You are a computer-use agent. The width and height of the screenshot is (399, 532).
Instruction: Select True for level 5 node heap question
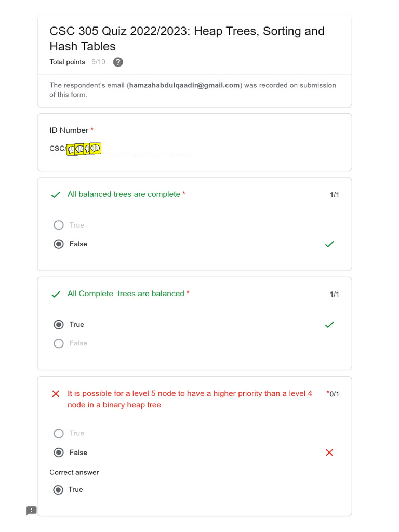[59, 433]
